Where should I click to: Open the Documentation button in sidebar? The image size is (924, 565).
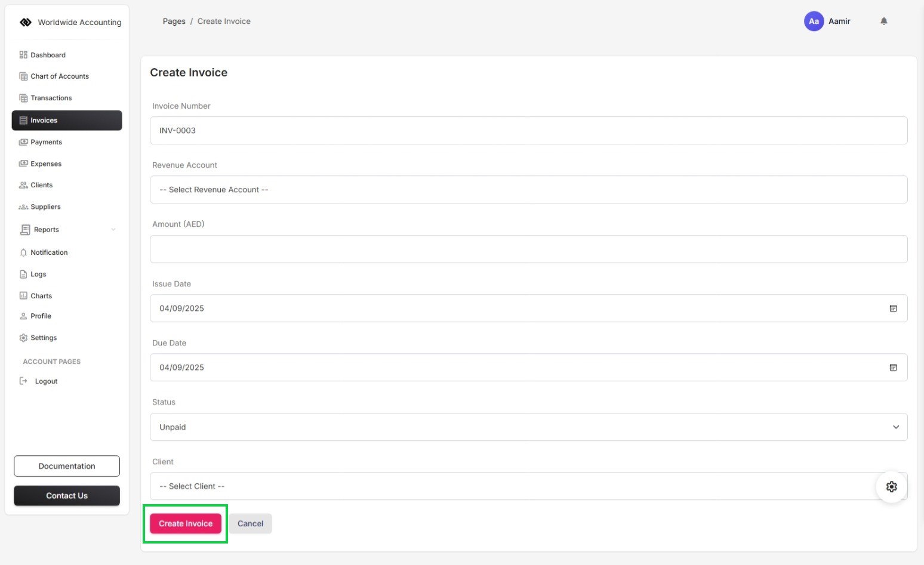[67, 466]
